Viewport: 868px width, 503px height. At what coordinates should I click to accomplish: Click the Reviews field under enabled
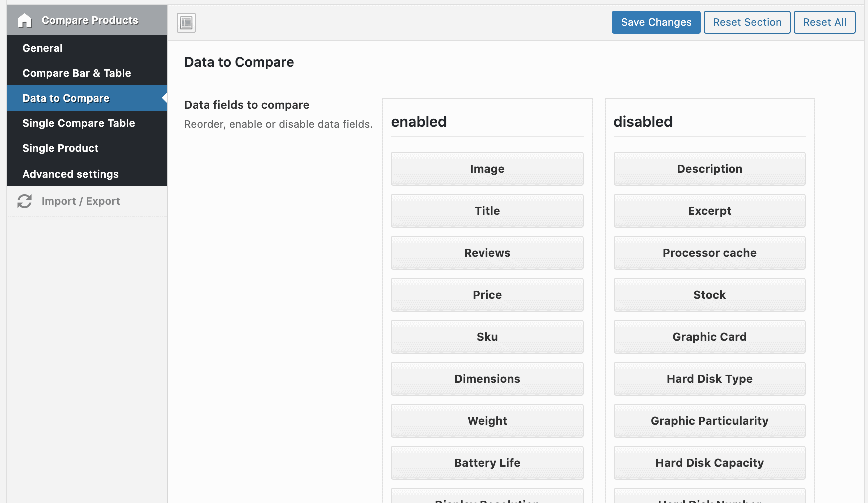pyautogui.click(x=487, y=253)
